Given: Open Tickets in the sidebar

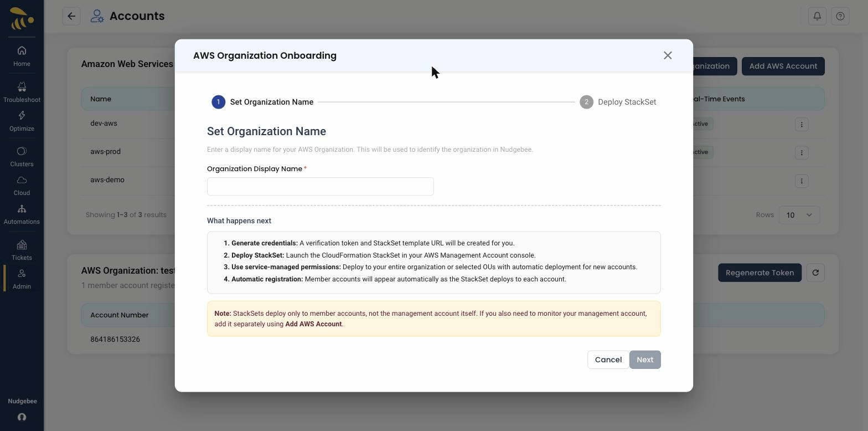Looking at the screenshot, I should pos(22,250).
